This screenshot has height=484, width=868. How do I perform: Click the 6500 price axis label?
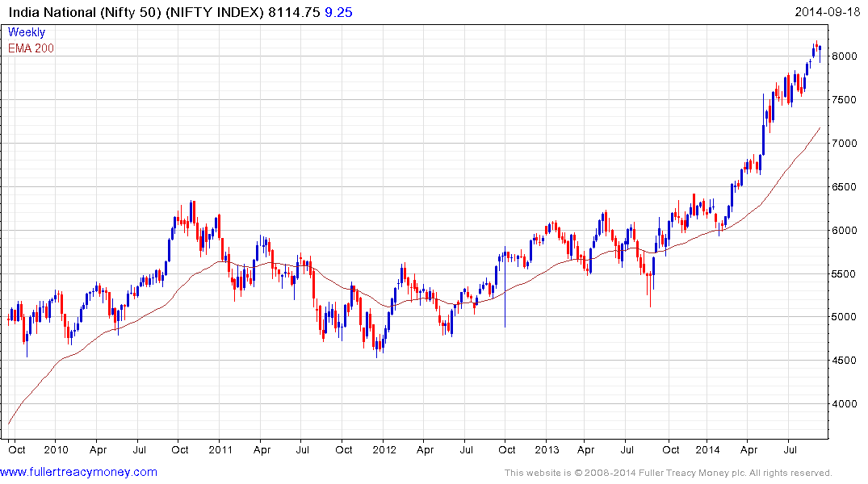pos(845,187)
